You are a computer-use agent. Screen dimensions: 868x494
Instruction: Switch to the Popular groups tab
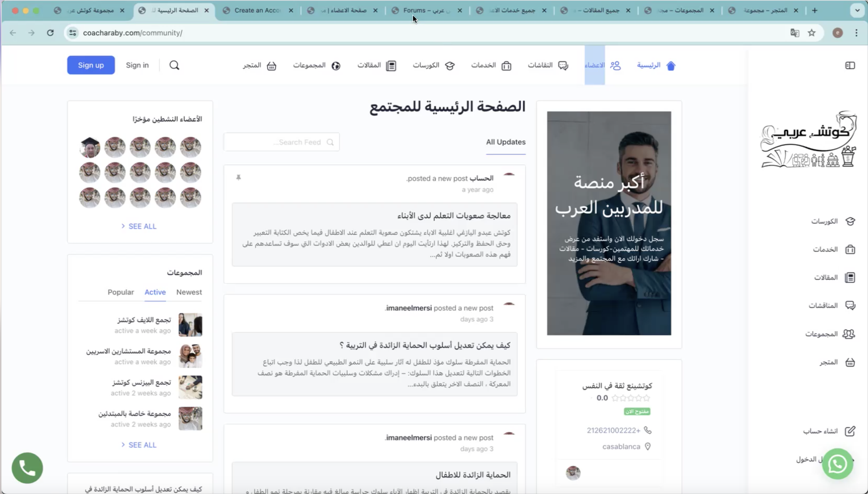coord(121,292)
